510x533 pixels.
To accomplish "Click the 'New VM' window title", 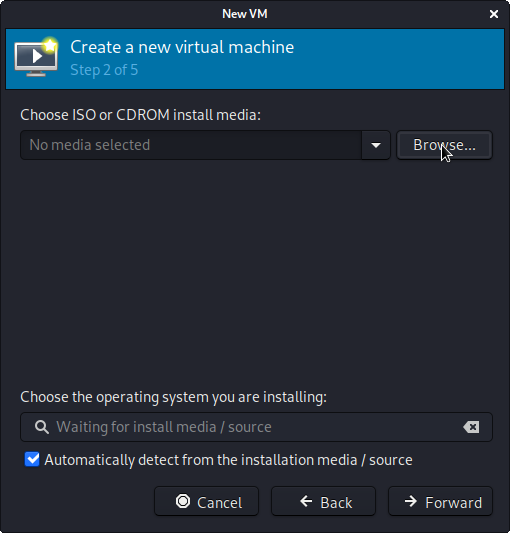I will coord(245,14).
